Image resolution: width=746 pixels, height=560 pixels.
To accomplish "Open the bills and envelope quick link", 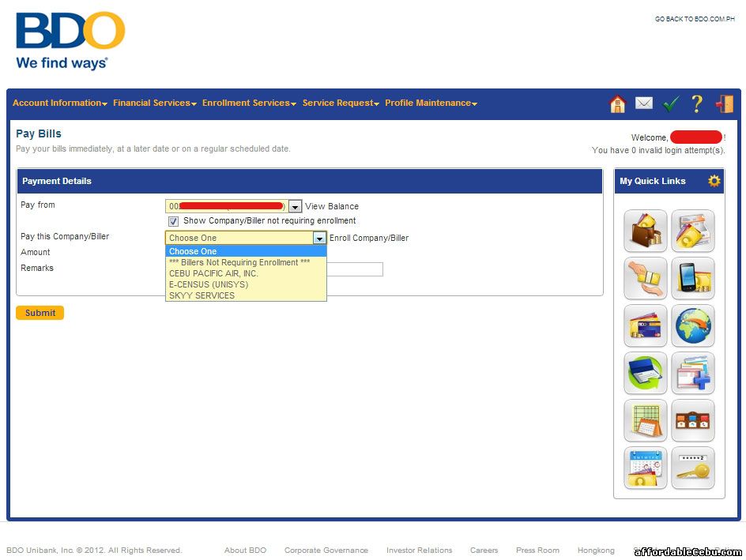I will pyautogui.click(x=693, y=231).
